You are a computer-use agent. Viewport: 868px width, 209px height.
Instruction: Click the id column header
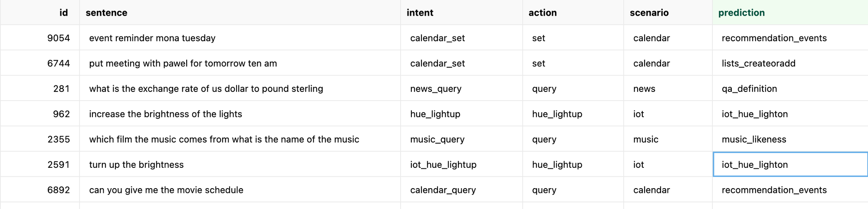pyautogui.click(x=63, y=13)
